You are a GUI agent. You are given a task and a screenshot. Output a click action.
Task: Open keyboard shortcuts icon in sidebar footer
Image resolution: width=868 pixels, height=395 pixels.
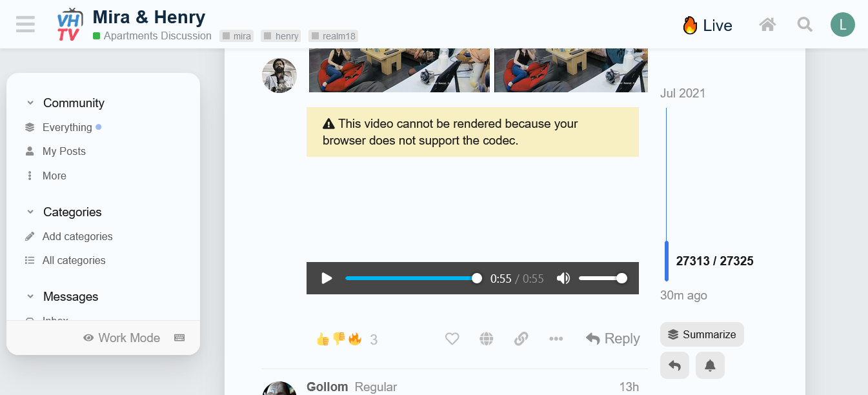(x=179, y=338)
